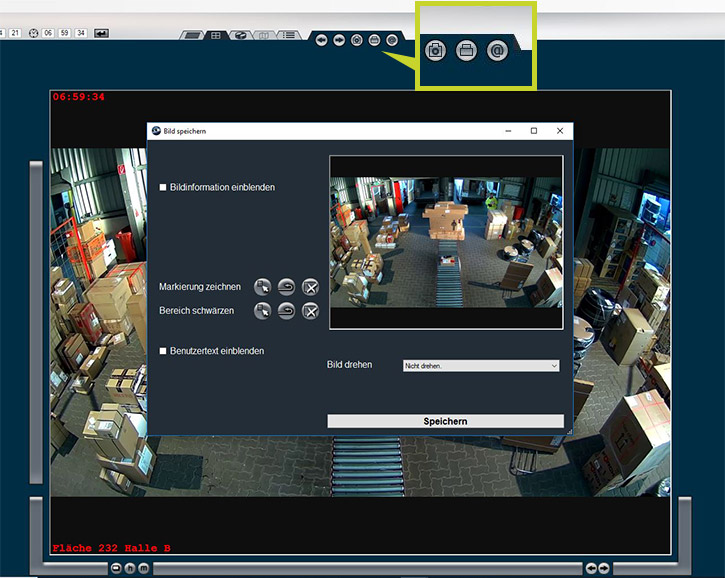The image size is (725, 578).
Task: Step timeline backward with bottom left arrow
Action: click(x=591, y=568)
